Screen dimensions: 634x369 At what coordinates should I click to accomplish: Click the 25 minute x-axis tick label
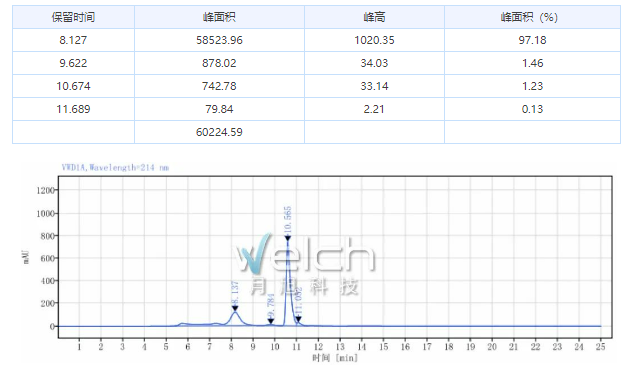tap(600, 347)
